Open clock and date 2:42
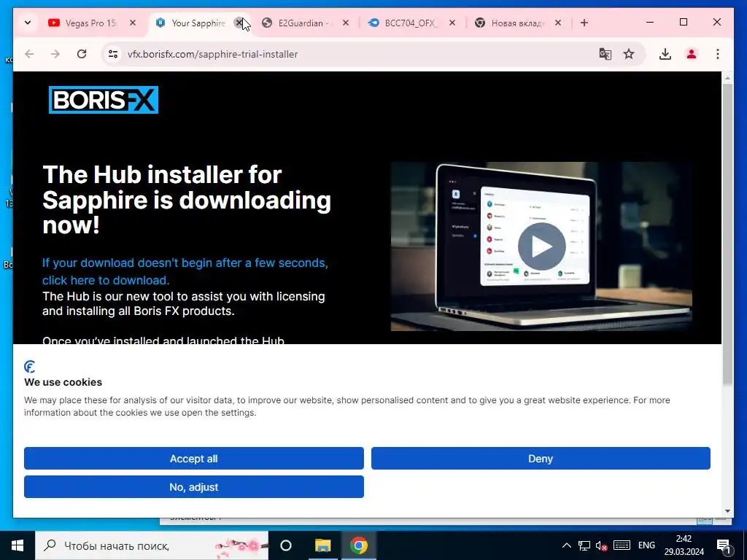747x560 pixels. point(684,545)
